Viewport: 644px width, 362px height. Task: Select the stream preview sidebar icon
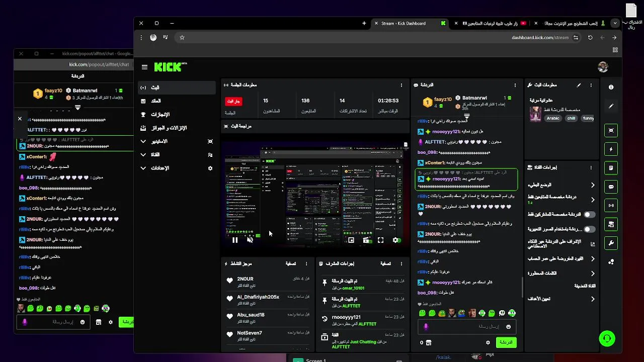(611, 130)
